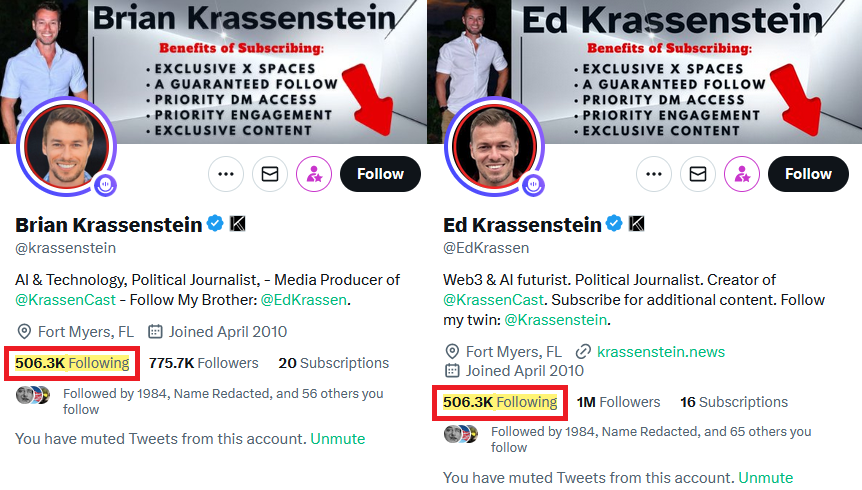Image resolution: width=862 pixels, height=490 pixels.
Task: View Ed's 1M Followers list
Action: click(x=619, y=402)
